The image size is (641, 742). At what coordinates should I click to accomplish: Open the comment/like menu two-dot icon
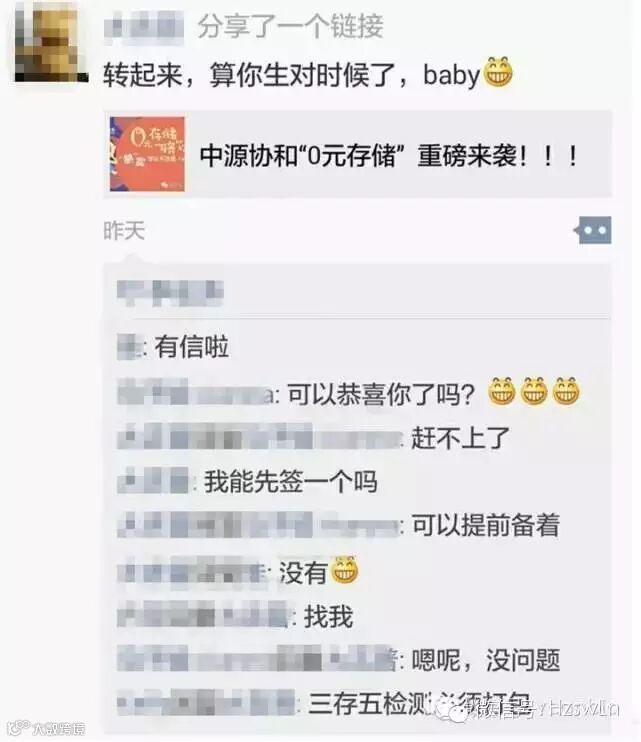tap(593, 230)
